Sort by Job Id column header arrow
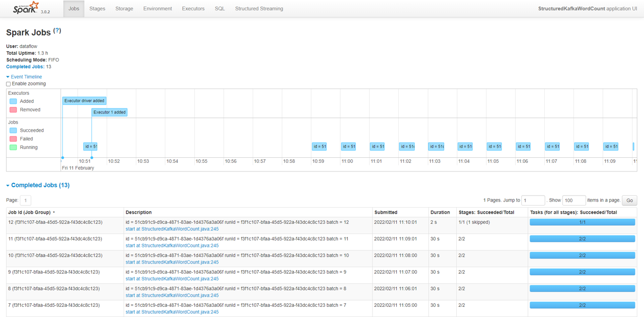This screenshot has width=644, height=317. click(x=54, y=213)
